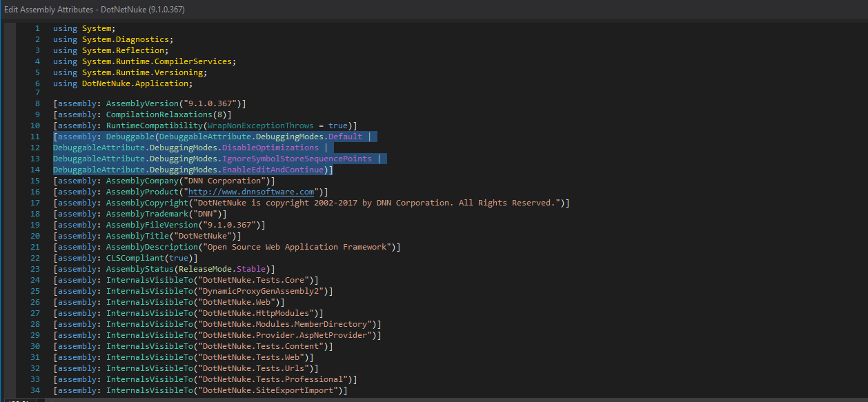Click the CLSCompliant(true) line
This screenshot has width=868, height=402.
pyautogui.click(x=126, y=258)
